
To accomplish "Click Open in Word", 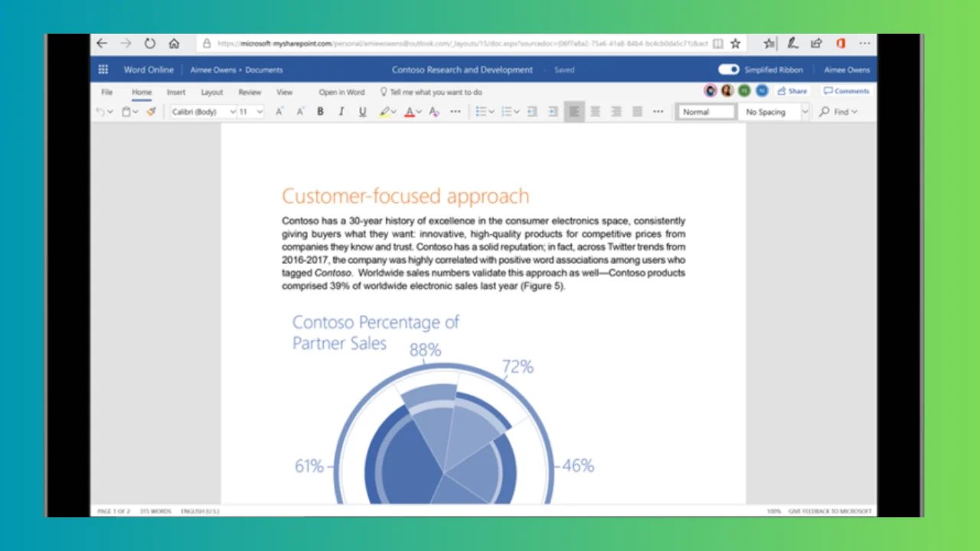I will (341, 92).
